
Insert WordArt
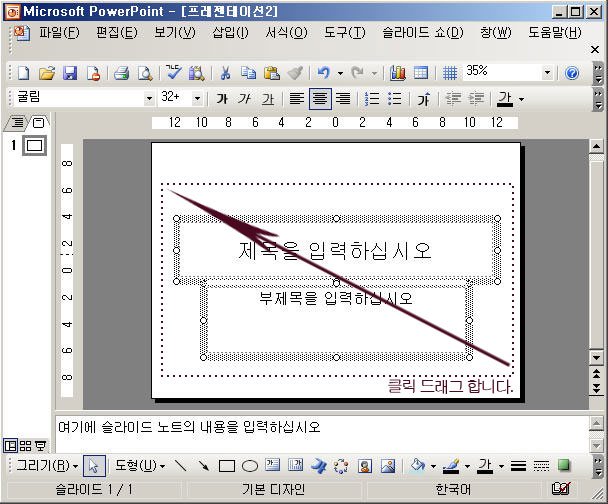(319, 466)
